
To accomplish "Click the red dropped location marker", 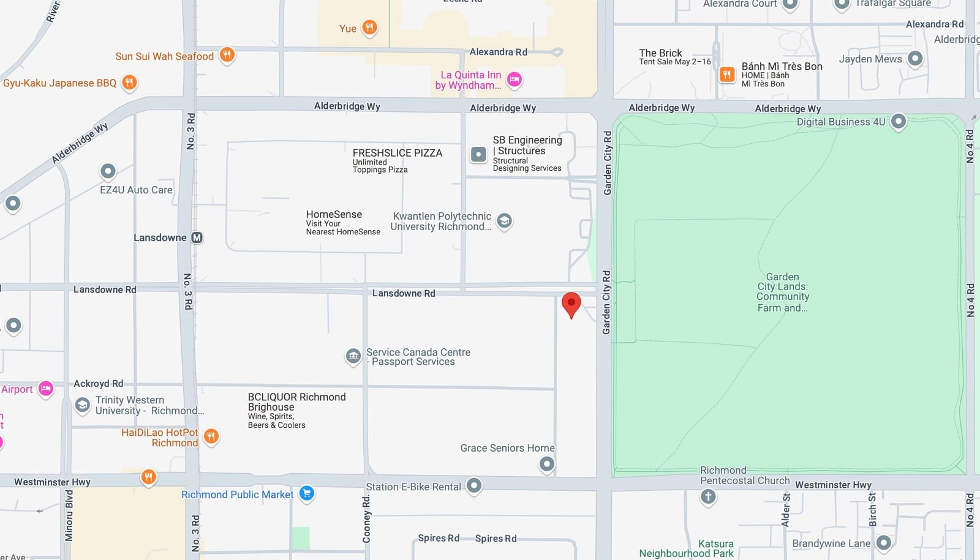I will pos(571,305).
